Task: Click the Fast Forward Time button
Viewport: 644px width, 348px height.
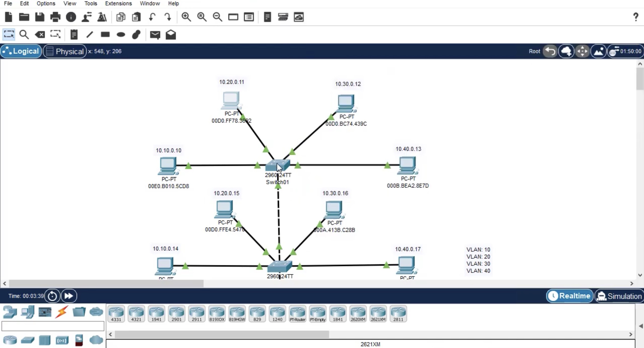Action: click(68, 296)
